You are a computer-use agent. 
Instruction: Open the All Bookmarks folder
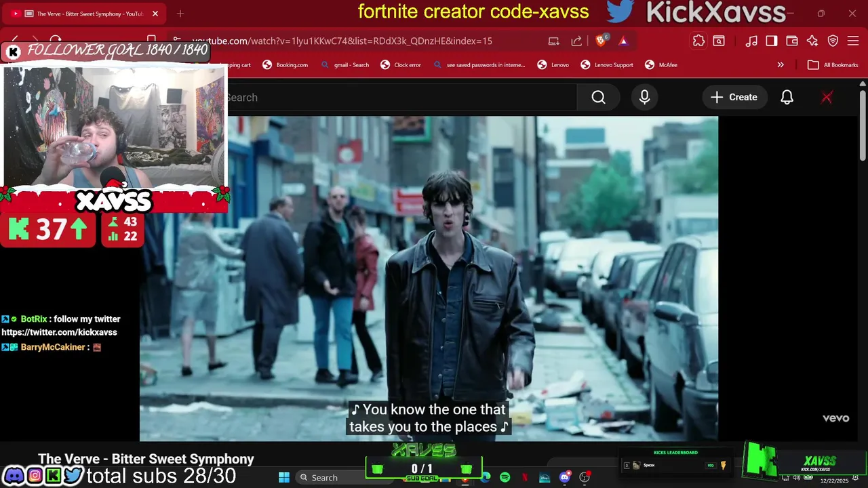[x=833, y=65]
